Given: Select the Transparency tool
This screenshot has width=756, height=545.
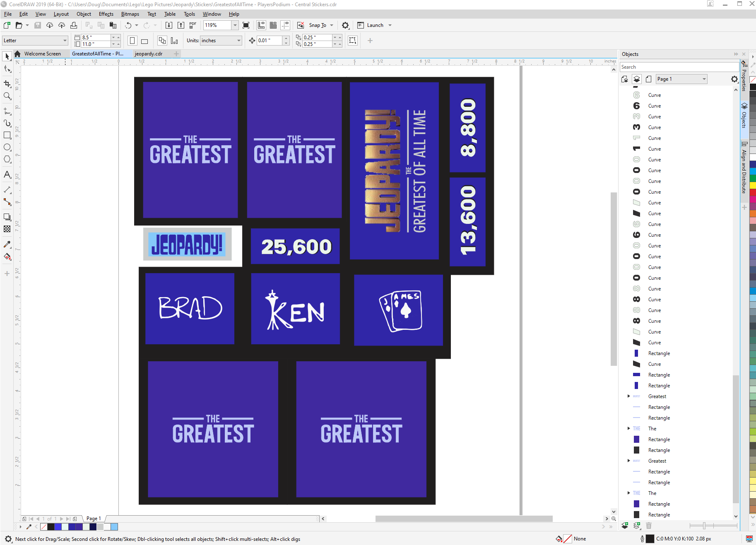Looking at the screenshot, I should tap(7, 229).
